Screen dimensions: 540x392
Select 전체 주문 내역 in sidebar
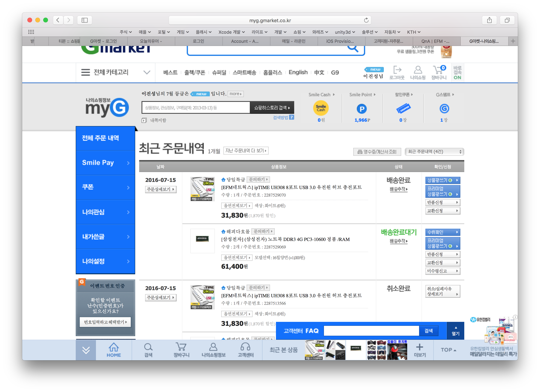(105, 138)
